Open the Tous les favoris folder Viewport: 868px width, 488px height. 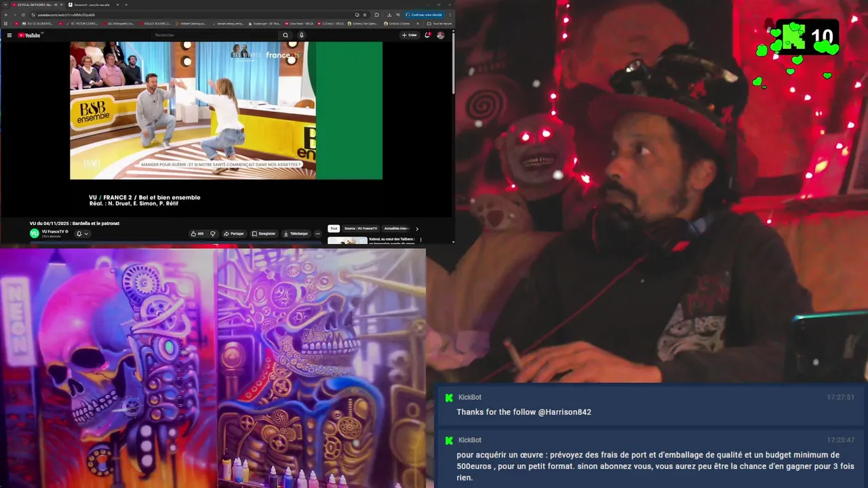[x=440, y=23]
